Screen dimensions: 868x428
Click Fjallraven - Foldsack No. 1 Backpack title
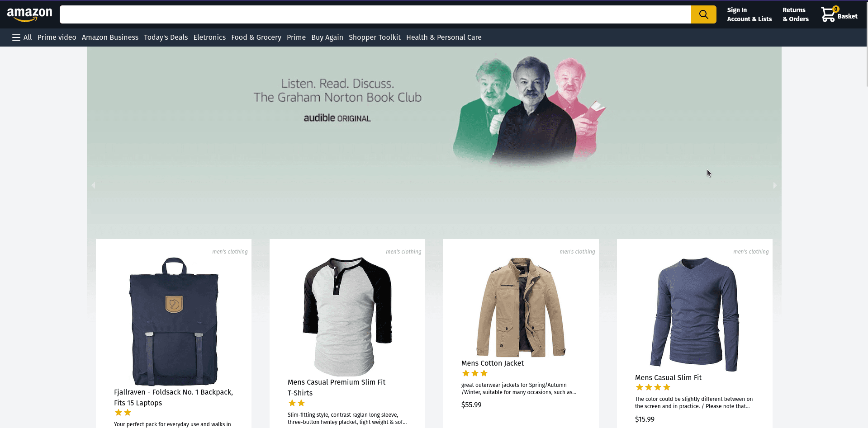click(174, 398)
